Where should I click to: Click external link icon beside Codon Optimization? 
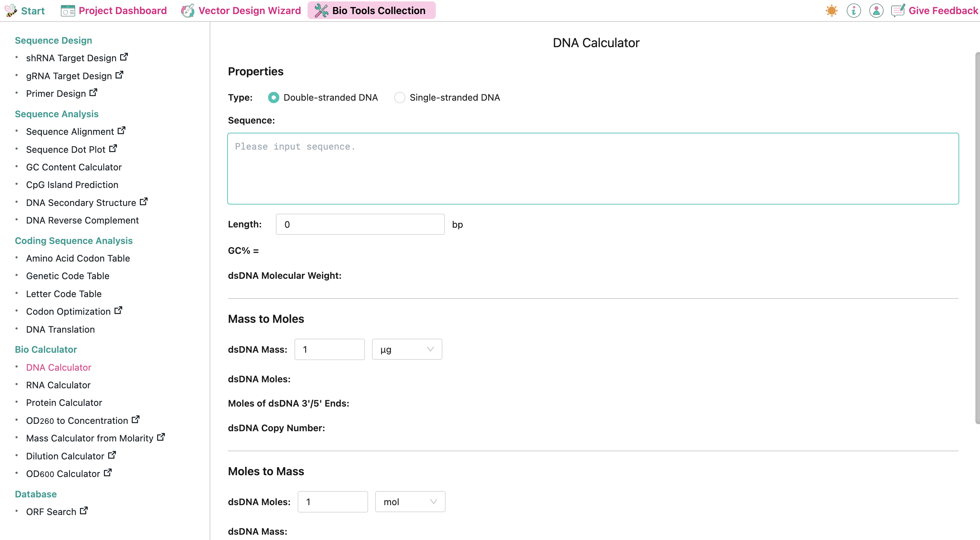pyautogui.click(x=118, y=310)
